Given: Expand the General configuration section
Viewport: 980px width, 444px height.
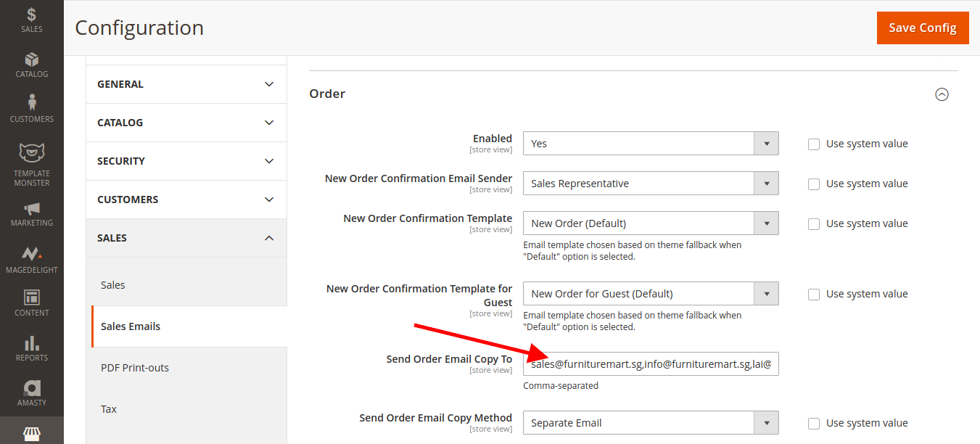Looking at the screenshot, I should coord(186,84).
